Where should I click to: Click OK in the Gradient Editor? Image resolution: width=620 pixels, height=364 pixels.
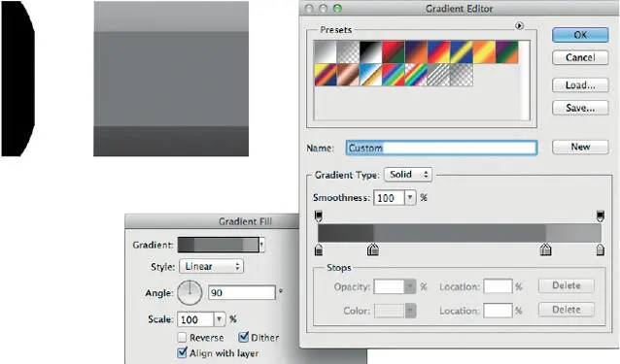(580, 35)
